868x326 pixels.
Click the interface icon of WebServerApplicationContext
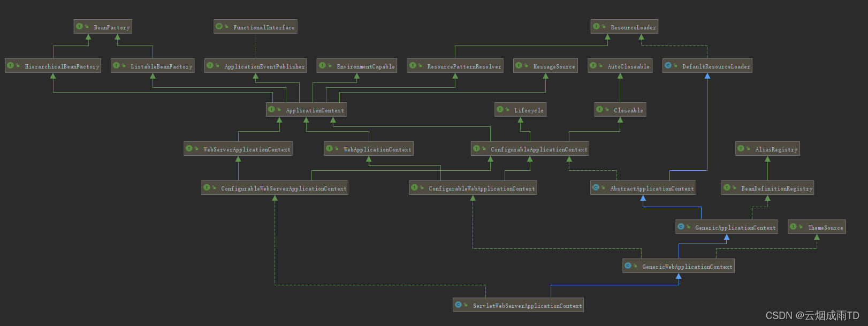(x=189, y=148)
